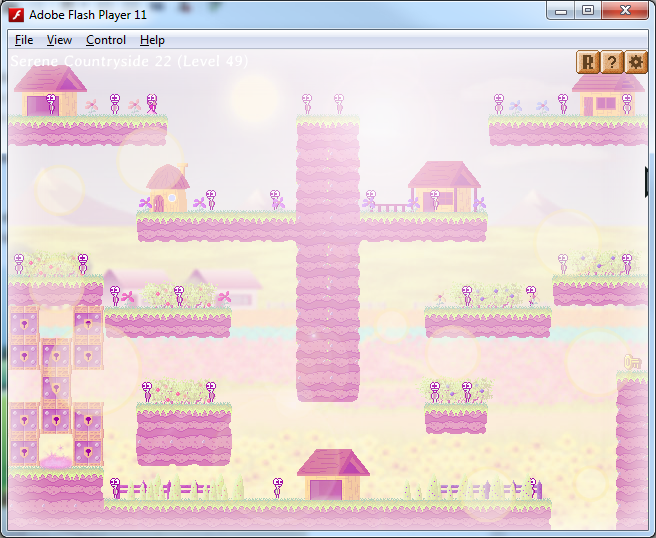Click the glowing pink portal under the lock blocks
Image resolution: width=656 pixels, height=538 pixels.
[56, 458]
